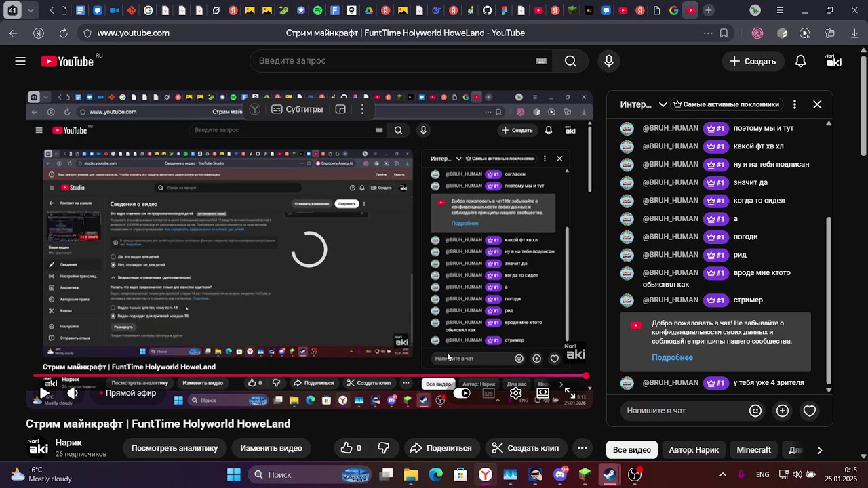Open emoji picker in chat
This screenshot has height=488, width=868.
[x=755, y=411]
